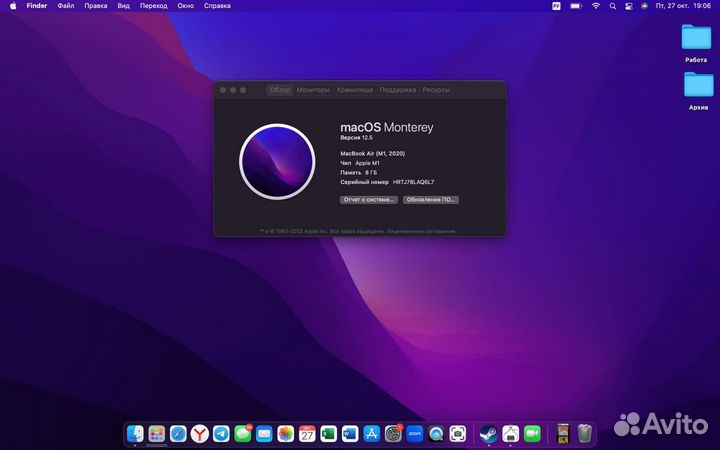Open Telegram from the dock
This screenshot has width=720, height=450.
[x=221, y=433]
